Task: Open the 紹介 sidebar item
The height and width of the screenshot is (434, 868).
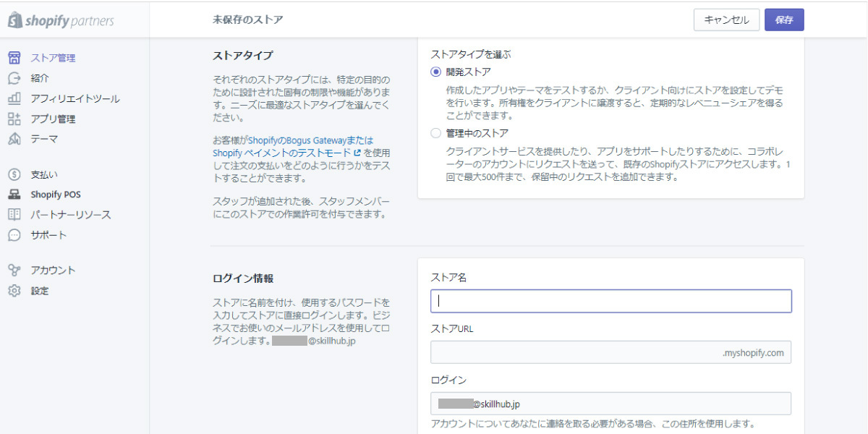Action: click(x=40, y=78)
